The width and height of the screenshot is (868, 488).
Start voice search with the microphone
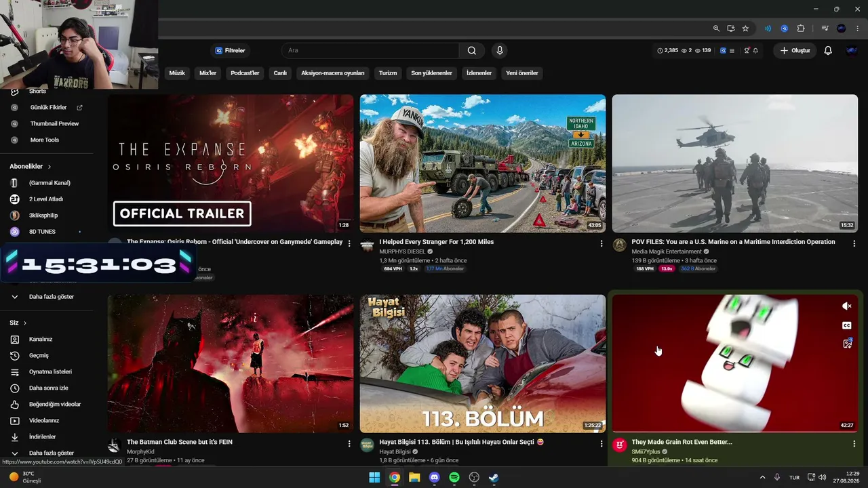[500, 50]
